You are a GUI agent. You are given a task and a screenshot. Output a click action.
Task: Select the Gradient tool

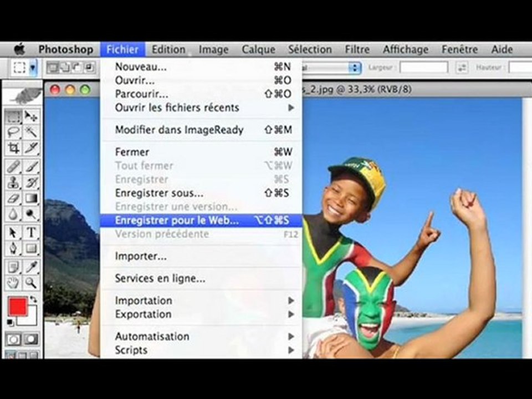click(x=31, y=198)
